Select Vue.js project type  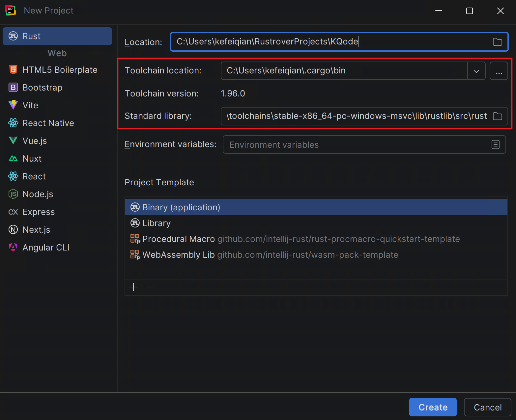click(57, 141)
